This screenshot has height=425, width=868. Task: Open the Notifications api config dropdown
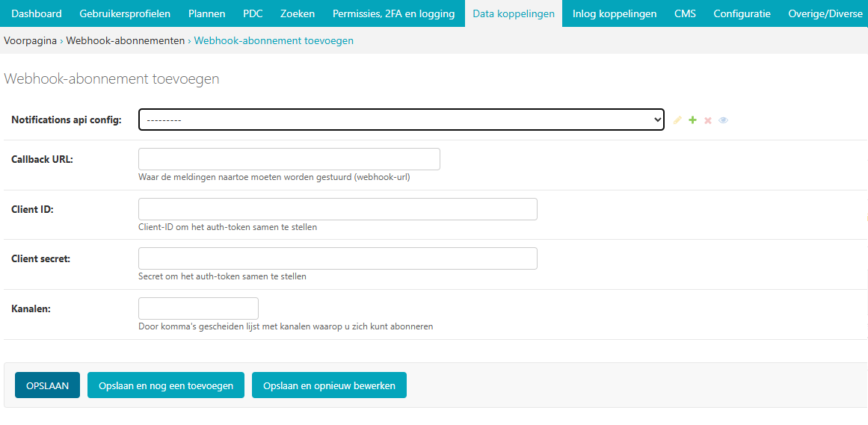pyautogui.click(x=401, y=120)
